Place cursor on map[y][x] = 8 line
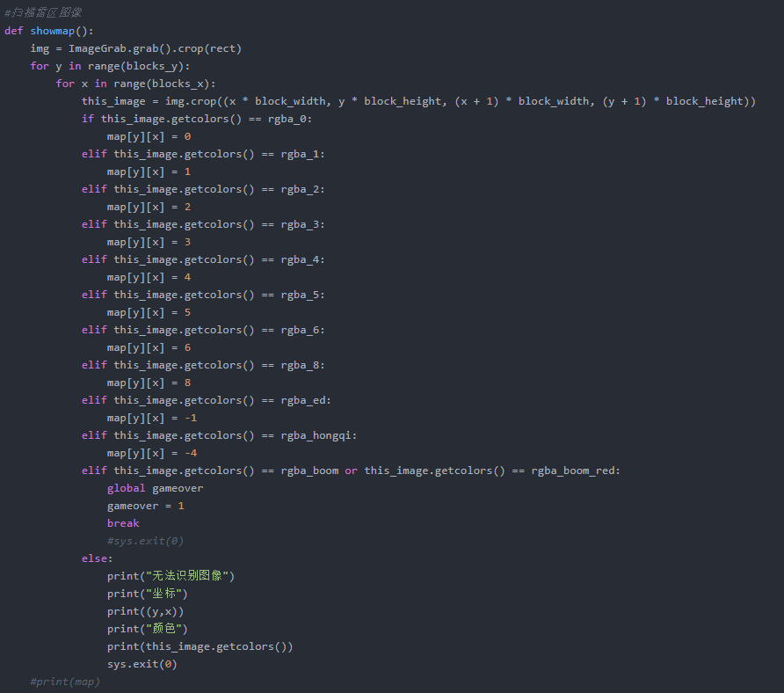This screenshot has width=784, height=693. (x=149, y=383)
